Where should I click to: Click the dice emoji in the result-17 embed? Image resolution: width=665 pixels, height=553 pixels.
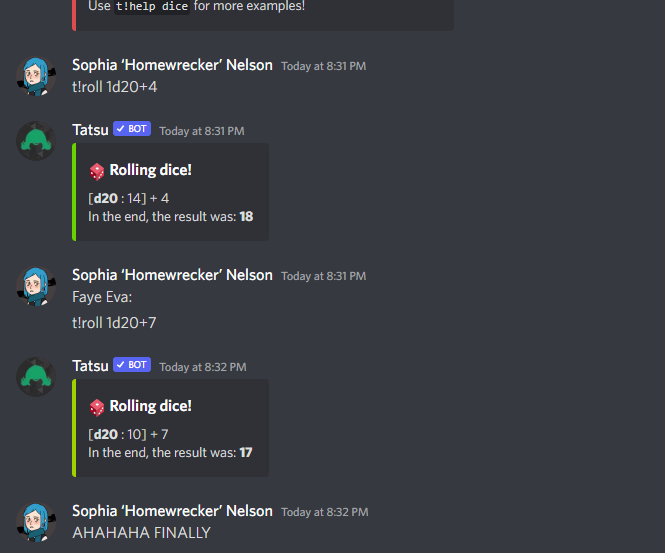tap(97, 408)
